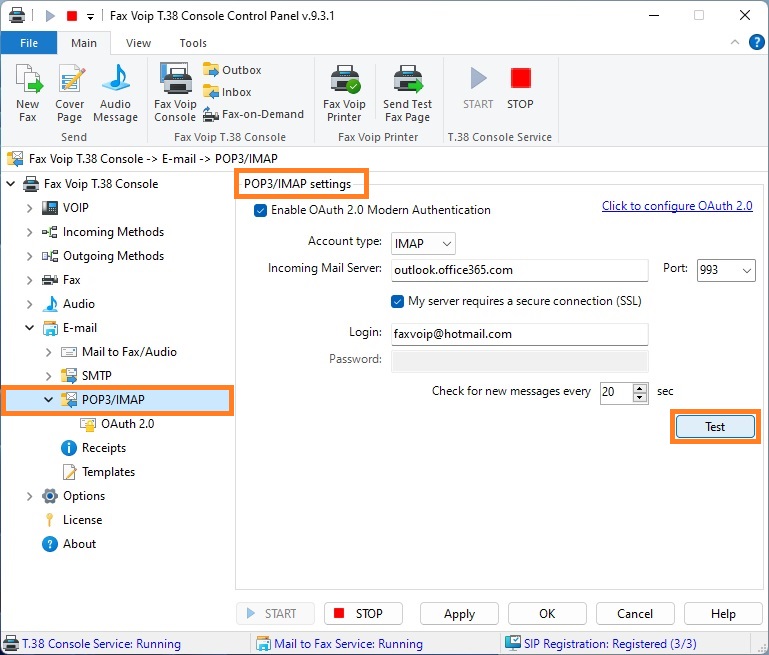Image resolution: width=769 pixels, height=655 pixels.
Task: Click the Audio Message icon
Action: (116, 78)
